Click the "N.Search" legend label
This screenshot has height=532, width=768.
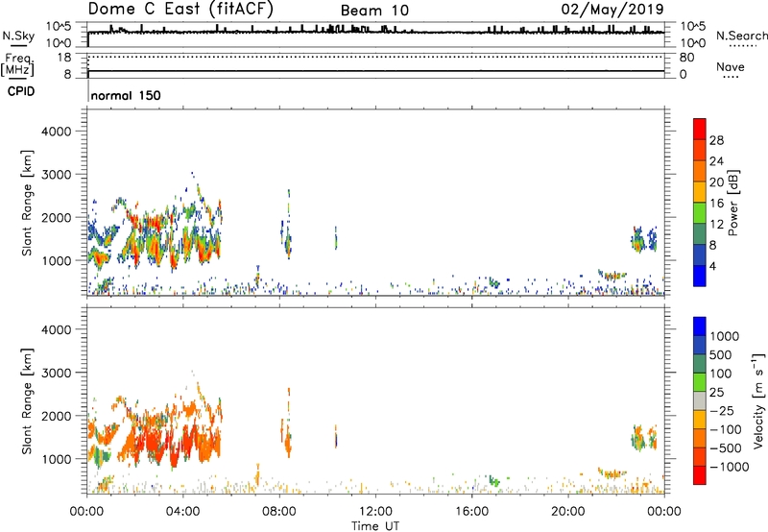(x=742, y=36)
